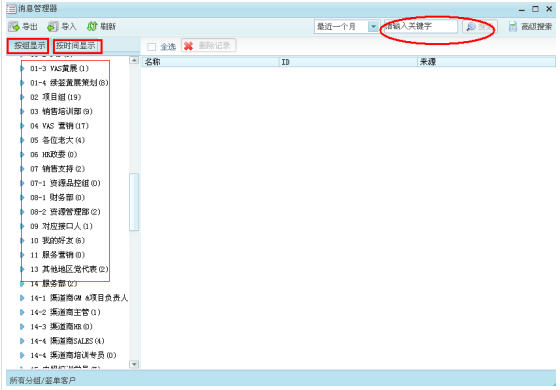Select 14-1 渠道商GM &项目负责人 group
560x390 pixels.
[79, 298]
